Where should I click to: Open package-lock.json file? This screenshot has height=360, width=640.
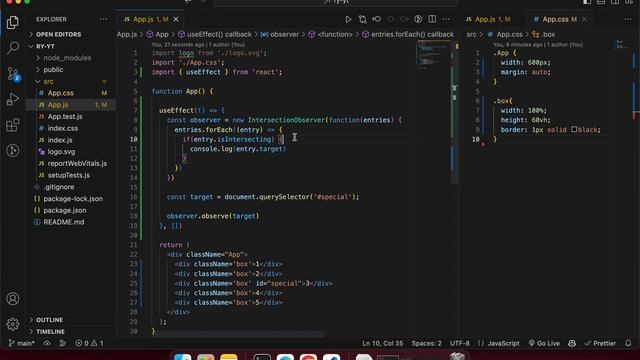tap(73, 199)
